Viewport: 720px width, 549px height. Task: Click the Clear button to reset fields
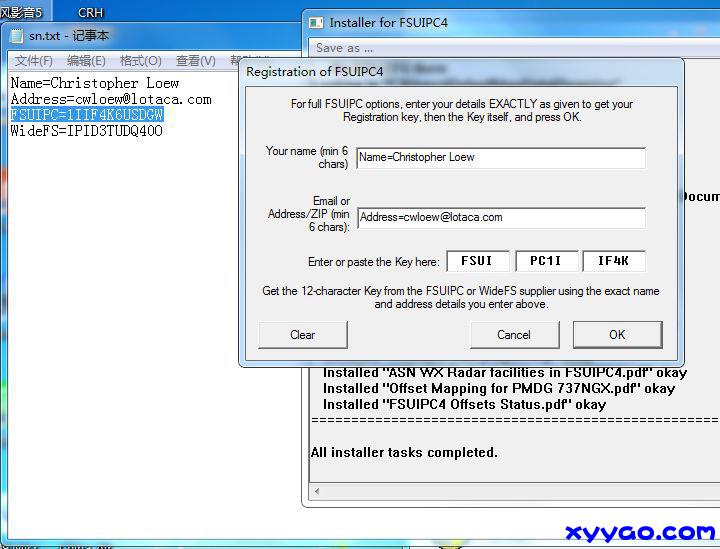click(303, 335)
